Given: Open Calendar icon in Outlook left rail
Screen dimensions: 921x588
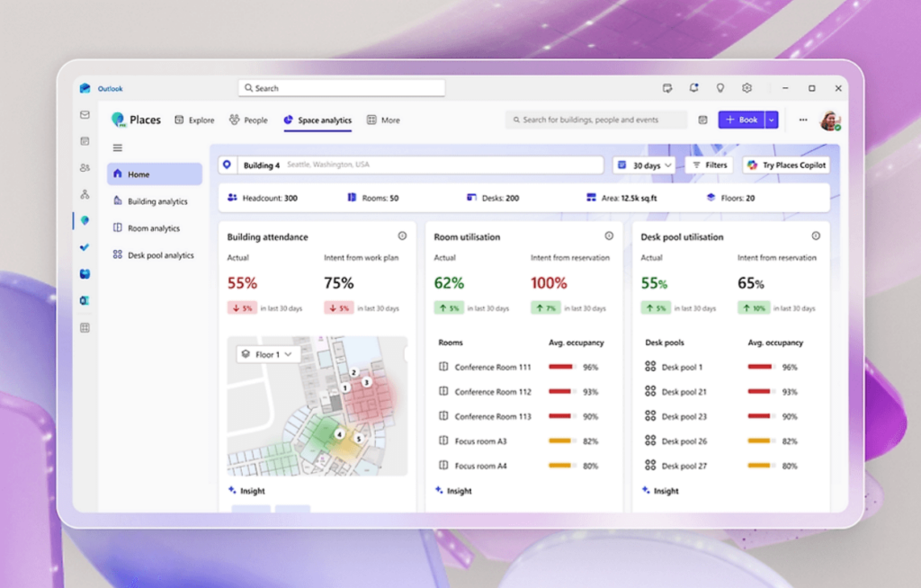Looking at the screenshot, I should coord(85,141).
